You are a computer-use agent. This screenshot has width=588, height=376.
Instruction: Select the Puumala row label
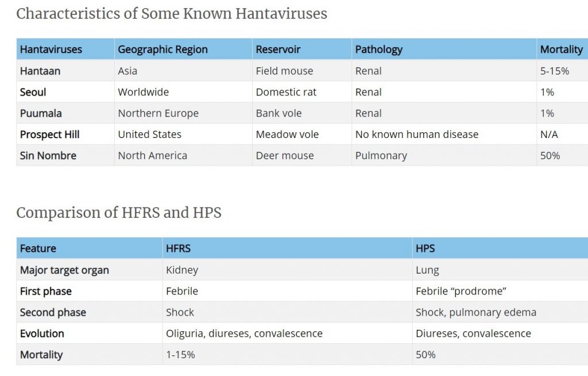coord(41,113)
